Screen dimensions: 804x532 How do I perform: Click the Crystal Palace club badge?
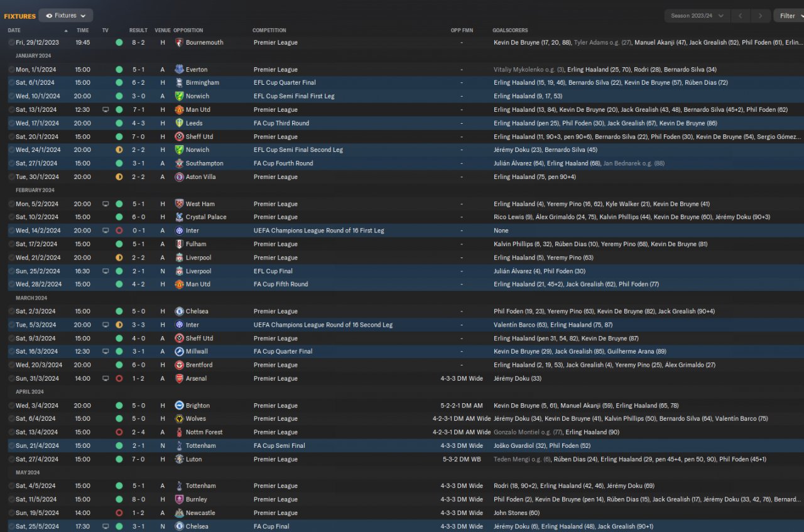(180, 217)
